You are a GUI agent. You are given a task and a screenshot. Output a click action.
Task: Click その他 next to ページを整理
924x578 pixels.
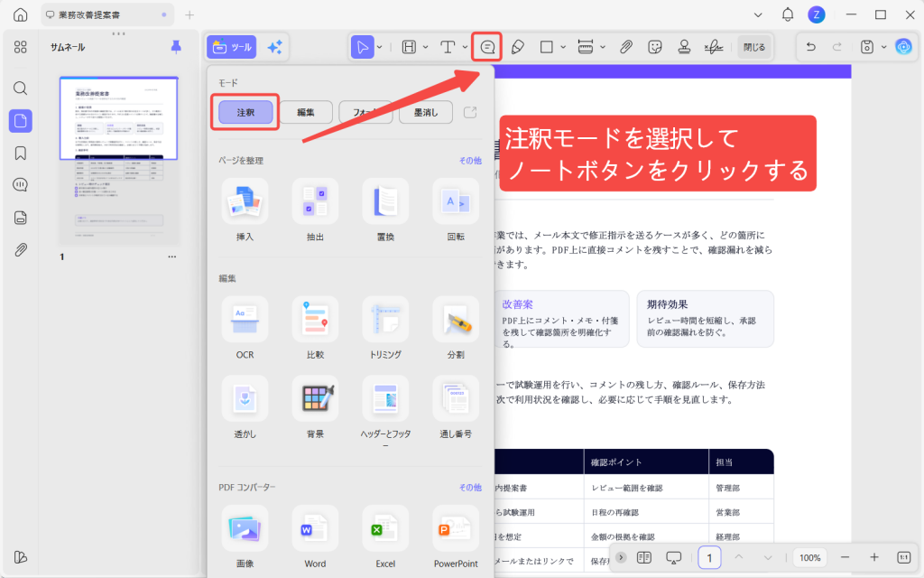coord(469,161)
